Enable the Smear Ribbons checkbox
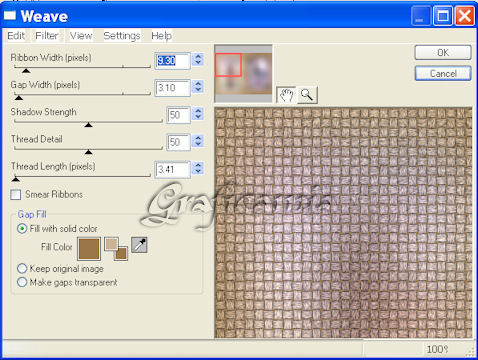This screenshot has width=478, height=360. tap(16, 195)
